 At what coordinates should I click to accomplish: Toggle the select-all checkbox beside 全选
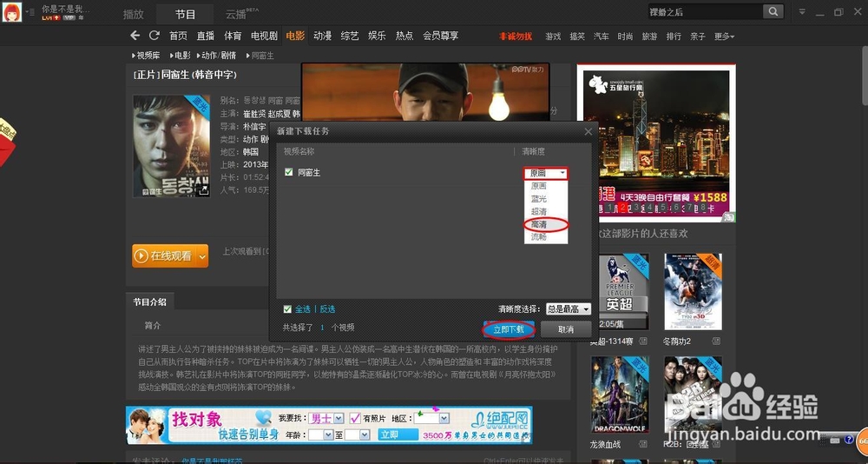[x=287, y=308]
